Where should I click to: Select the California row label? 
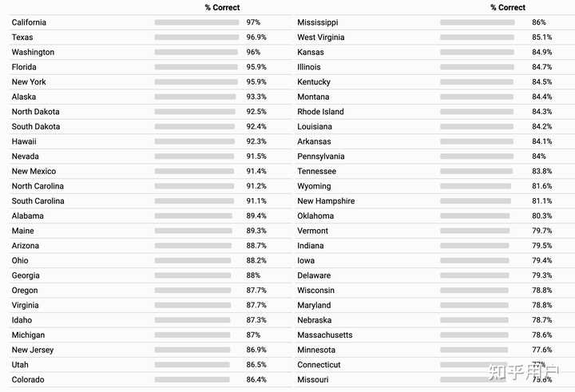(29, 22)
